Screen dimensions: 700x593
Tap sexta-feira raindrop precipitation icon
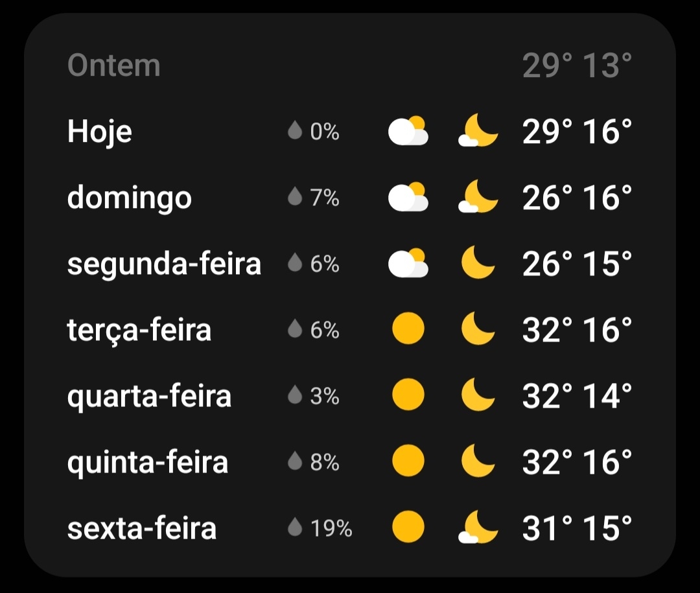[x=295, y=528]
